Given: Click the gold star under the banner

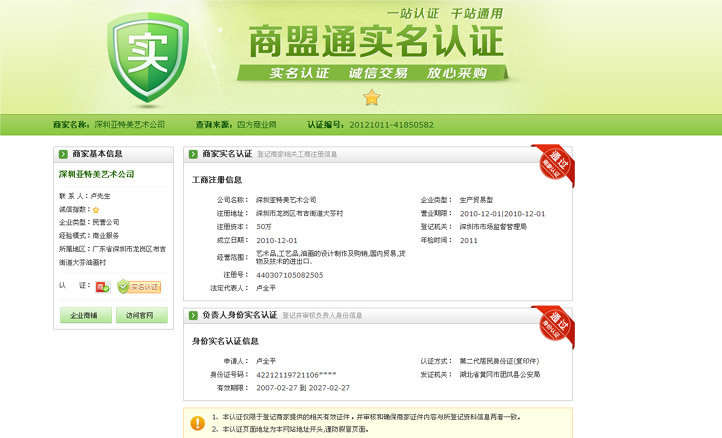Looking at the screenshot, I should pyautogui.click(x=372, y=98).
